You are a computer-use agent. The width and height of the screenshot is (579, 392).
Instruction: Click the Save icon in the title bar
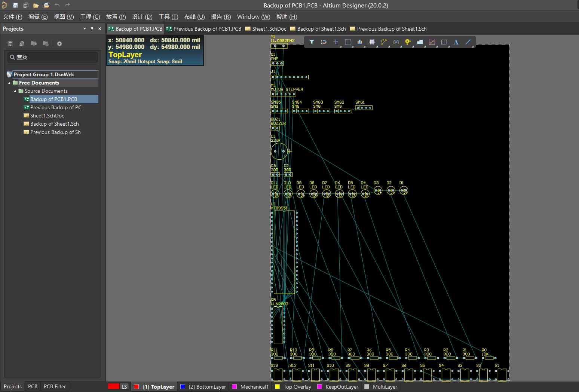click(x=15, y=5)
